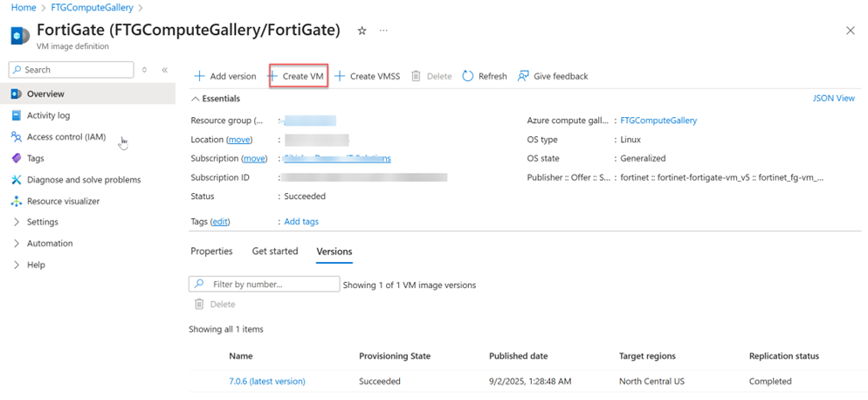The image size is (868, 400).
Task: Click the expand/collapse arrows next to Search
Action: [x=144, y=70]
